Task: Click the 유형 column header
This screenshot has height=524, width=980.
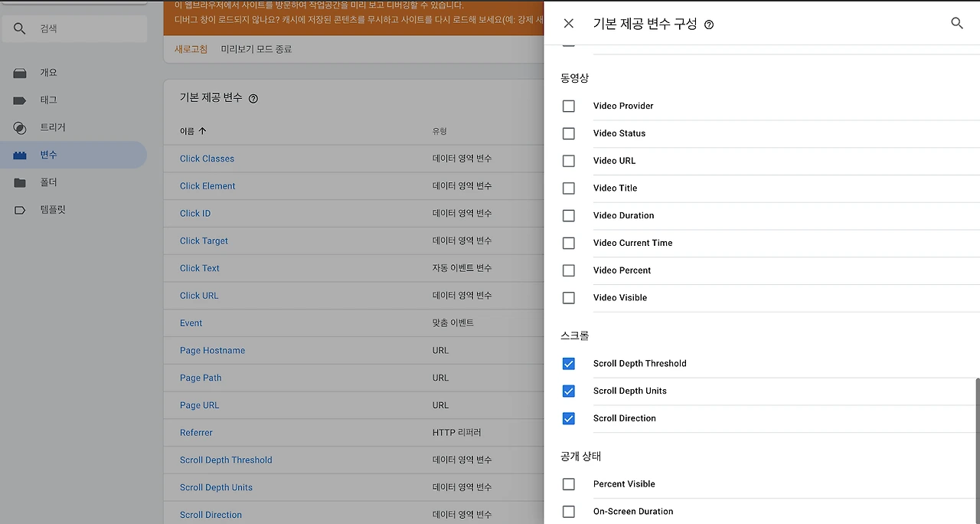Action: (x=439, y=132)
